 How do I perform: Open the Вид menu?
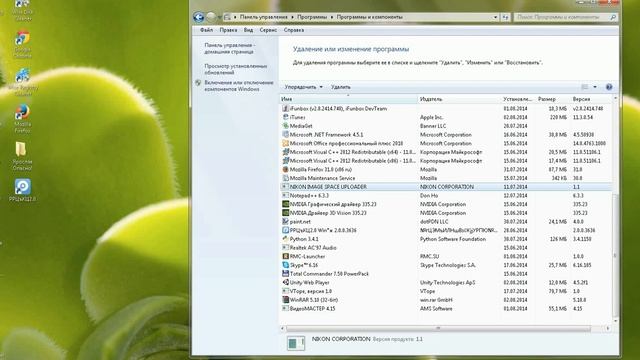click(248, 30)
